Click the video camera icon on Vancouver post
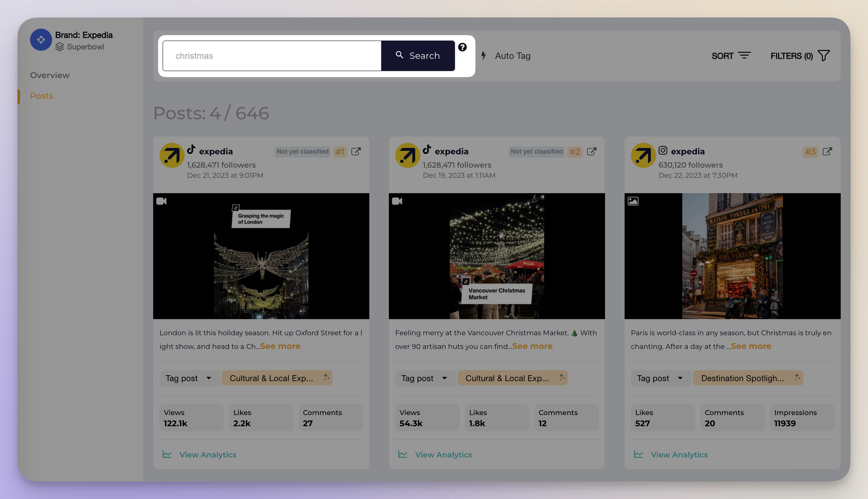 397,201
